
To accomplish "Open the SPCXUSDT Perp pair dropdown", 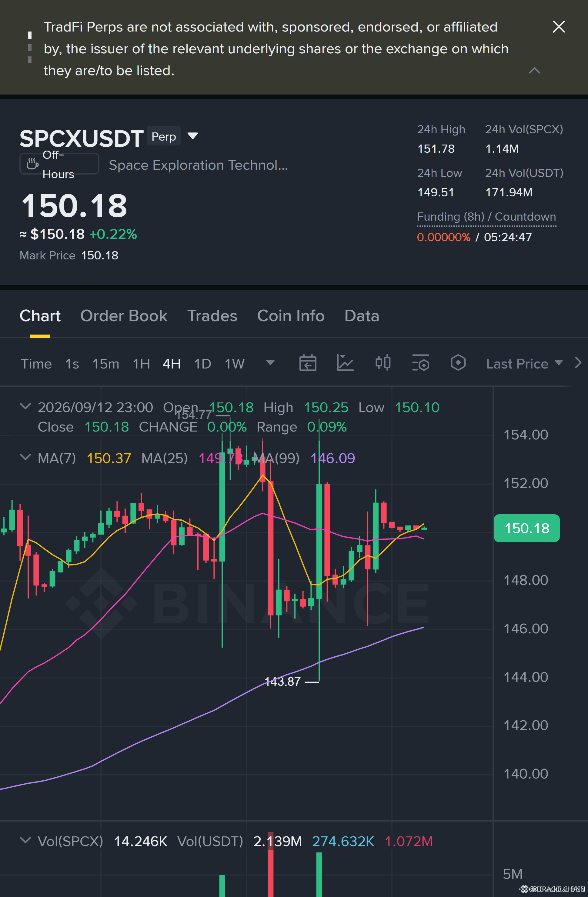I will [192, 136].
